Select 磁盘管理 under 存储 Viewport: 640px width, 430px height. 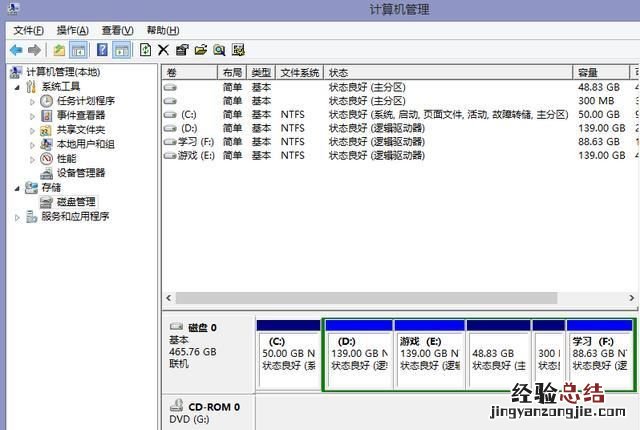(x=75, y=202)
